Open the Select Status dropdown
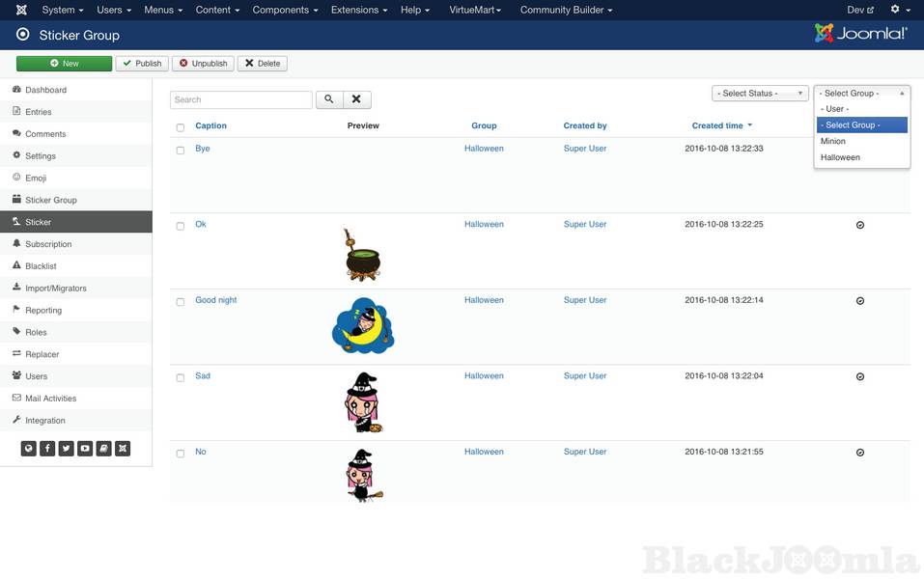This screenshot has height=579, width=924. [760, 94]
